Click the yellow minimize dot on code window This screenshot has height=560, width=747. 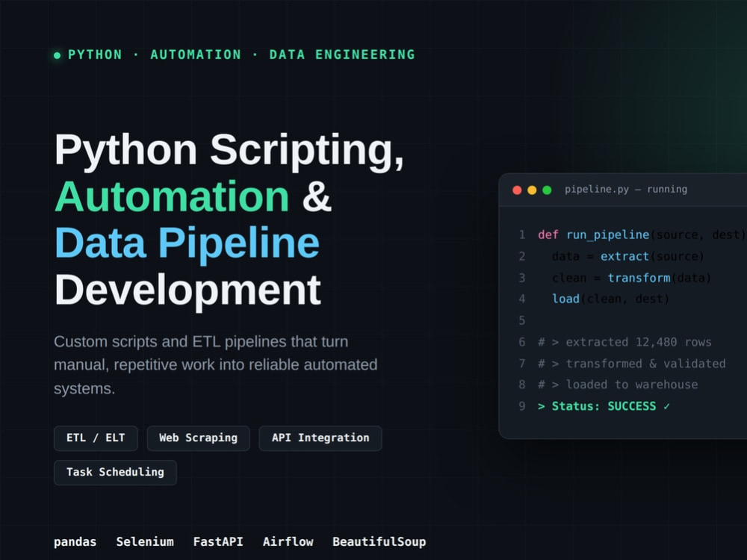tap(532, 190)
